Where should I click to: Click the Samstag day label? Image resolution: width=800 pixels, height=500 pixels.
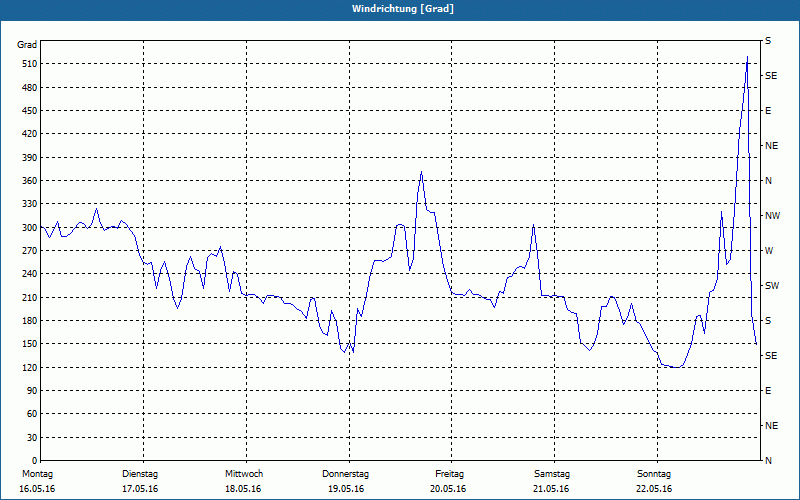point(552,474)
